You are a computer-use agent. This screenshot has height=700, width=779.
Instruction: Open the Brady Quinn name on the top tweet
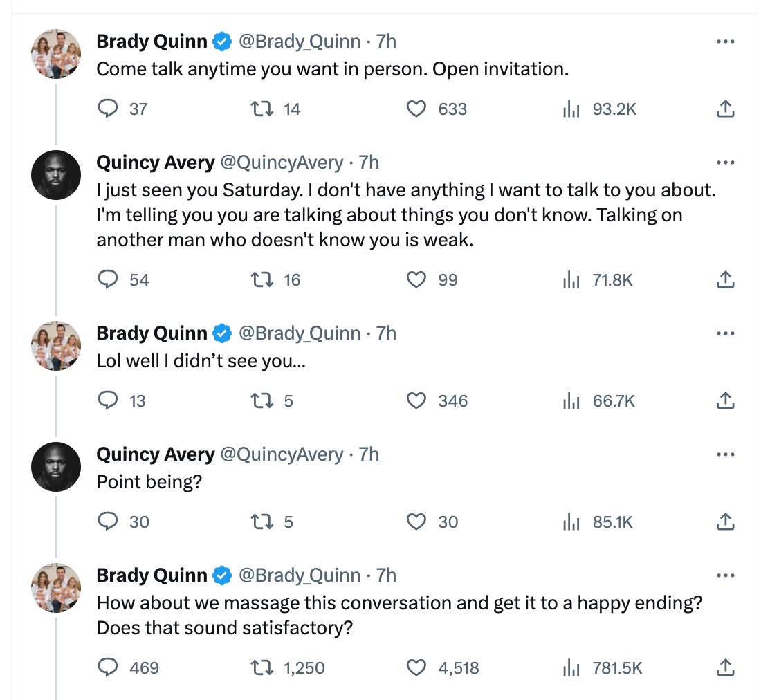[x=152, y=42]
